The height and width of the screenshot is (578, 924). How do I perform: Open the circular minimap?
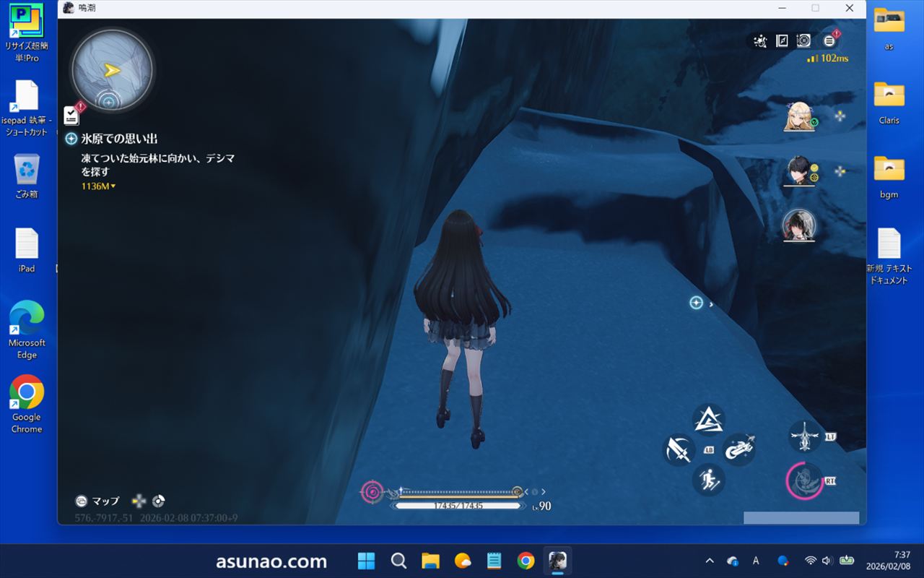click(x=112, y=70)
